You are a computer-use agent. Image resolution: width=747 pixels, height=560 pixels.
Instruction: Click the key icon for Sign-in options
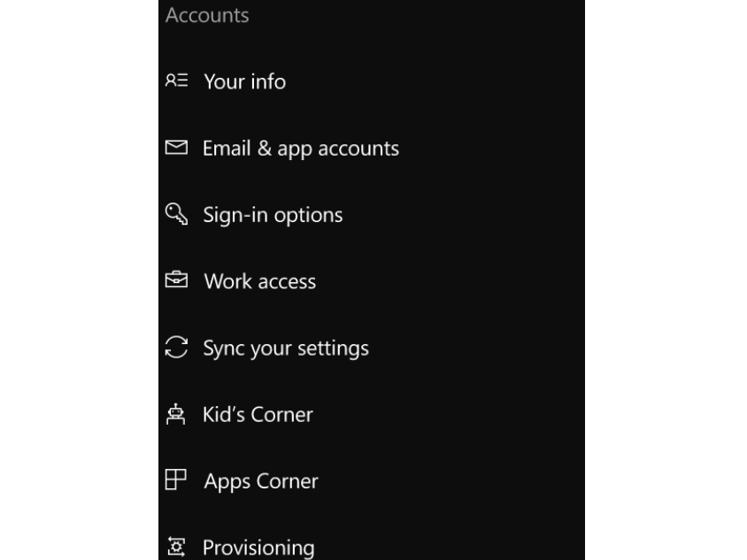pos(176,214)
